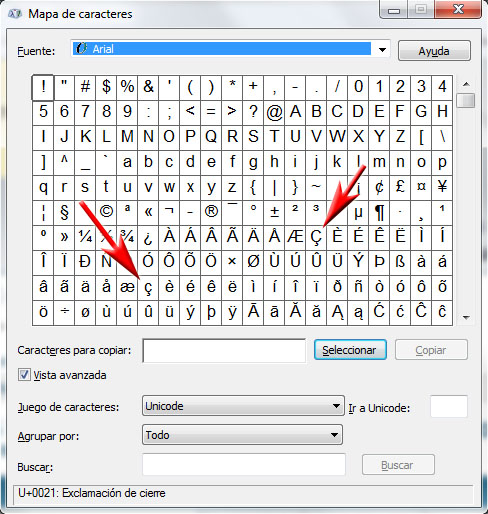The image size is (488, 514).
Task: Select the division ÷ sign cell
Action: [64, 312]
